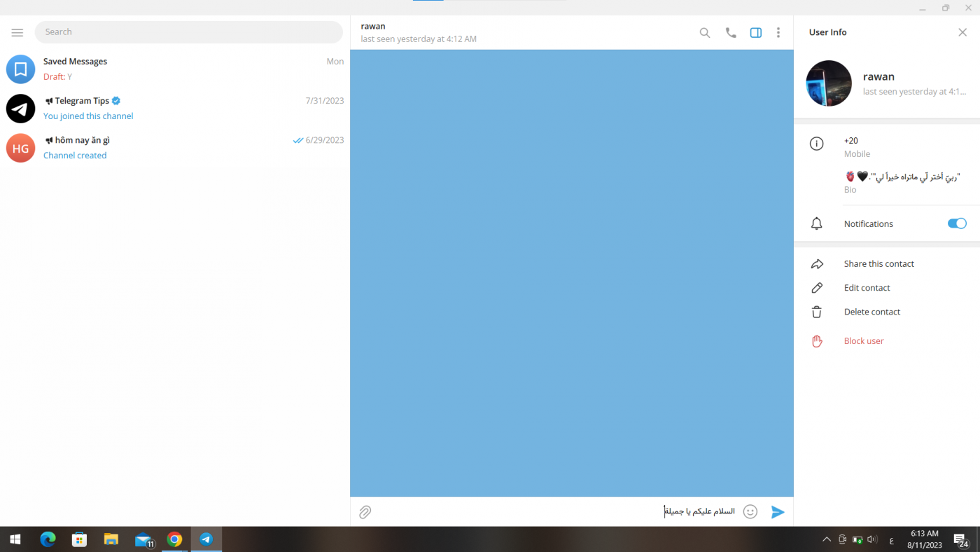
Task: Toggle the right info side panel icon
Action: (x=756, y=33)
